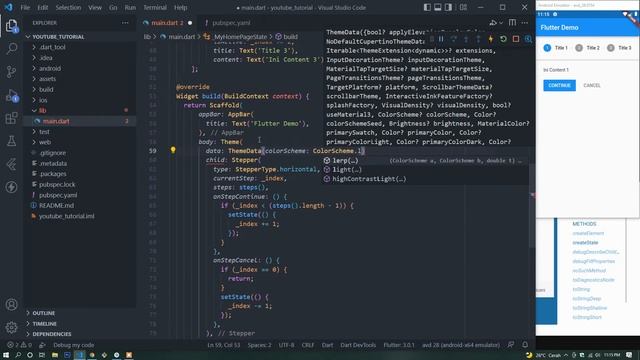640x360 pixels.
Task: Restart the debug session green arrow
Action: coord(503,39)
